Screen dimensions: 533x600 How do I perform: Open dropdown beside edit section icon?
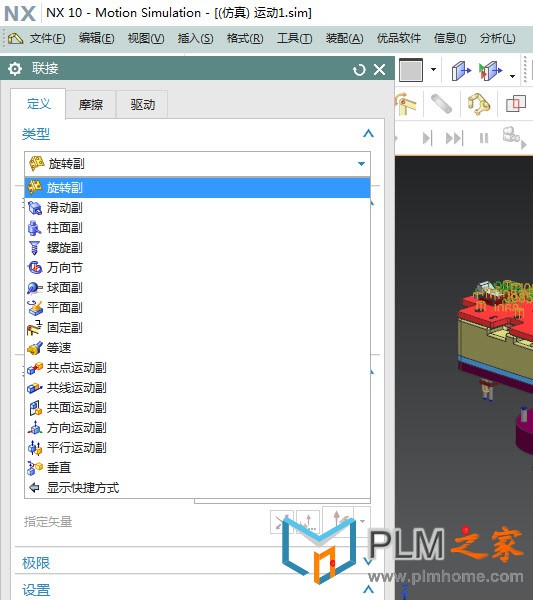coord(512,76)
